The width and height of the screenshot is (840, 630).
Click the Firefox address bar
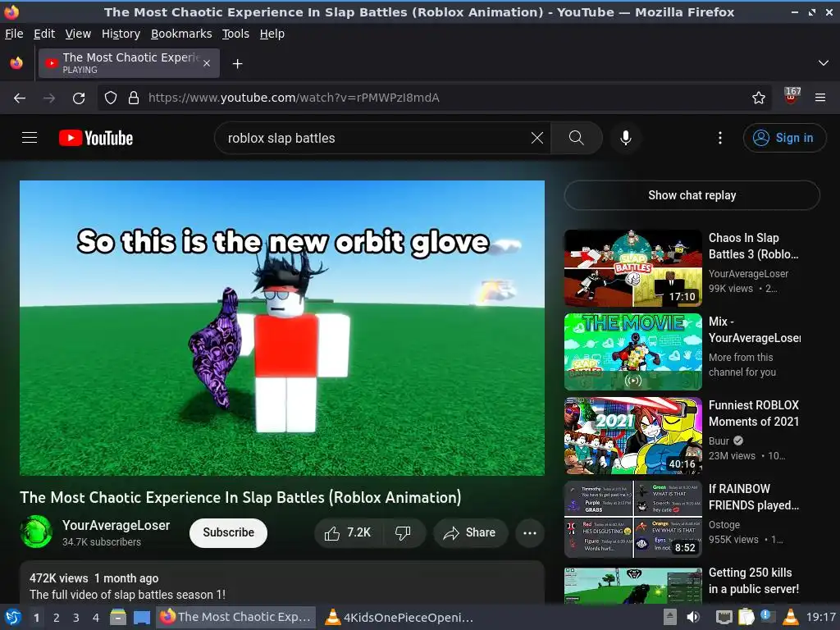[x=434, y=98]
